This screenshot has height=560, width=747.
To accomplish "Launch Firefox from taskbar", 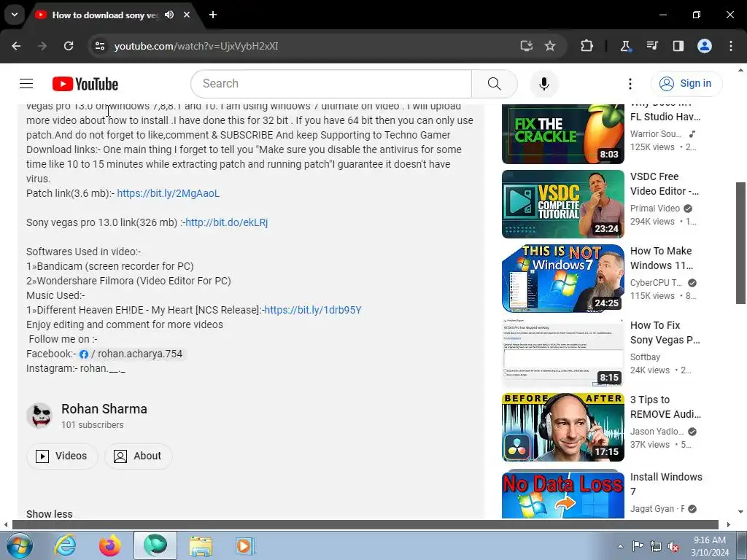I will (x=110, y=545).
